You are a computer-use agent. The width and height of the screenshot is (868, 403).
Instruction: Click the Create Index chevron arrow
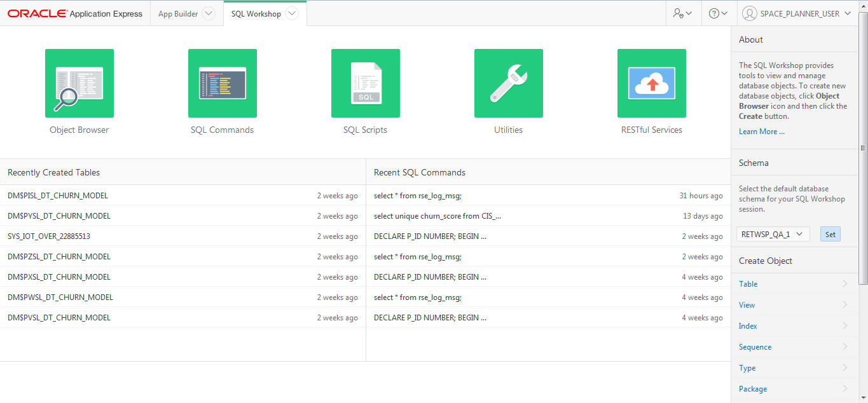pos(845,326)
